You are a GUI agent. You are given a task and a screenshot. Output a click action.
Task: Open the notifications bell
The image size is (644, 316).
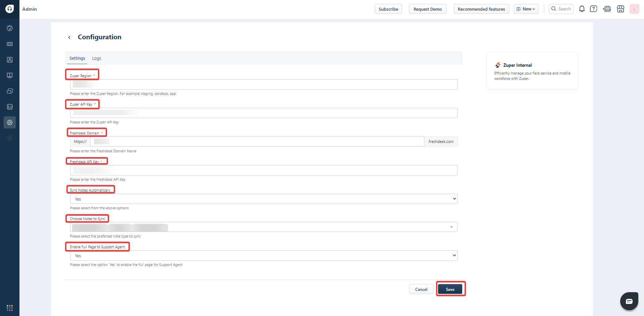[x=582, y=9]
